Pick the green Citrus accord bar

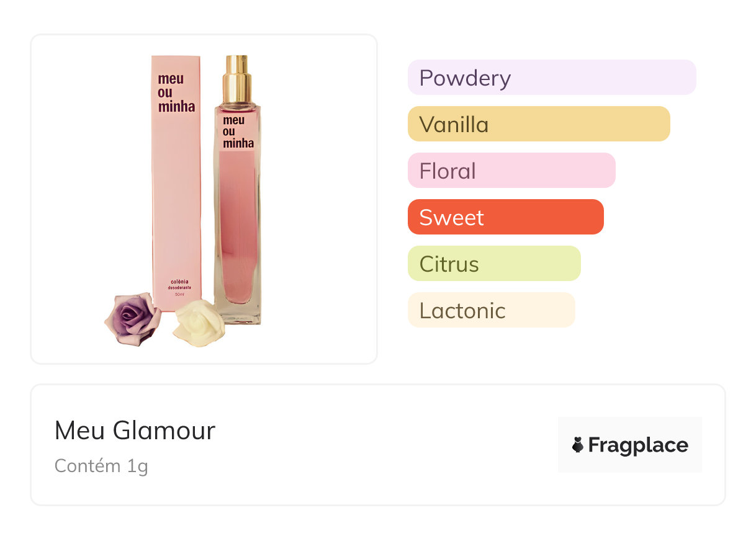[x=493, y=264]
